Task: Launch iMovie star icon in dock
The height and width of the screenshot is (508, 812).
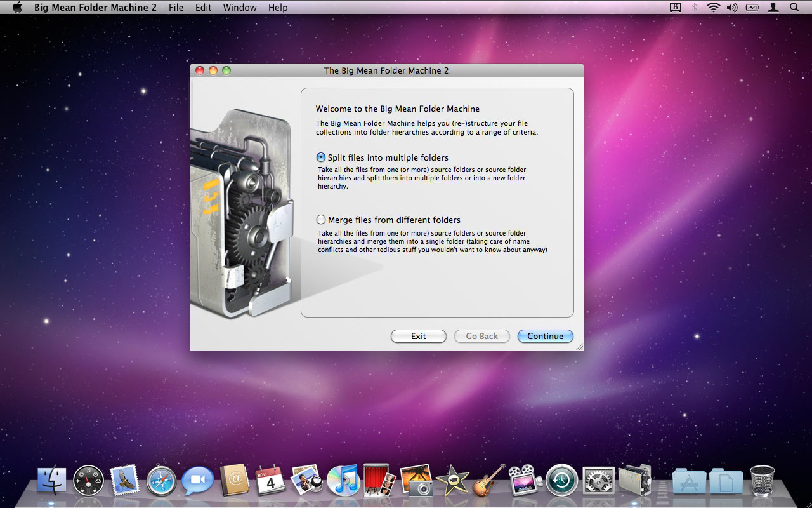Action: tap(453, 481)
